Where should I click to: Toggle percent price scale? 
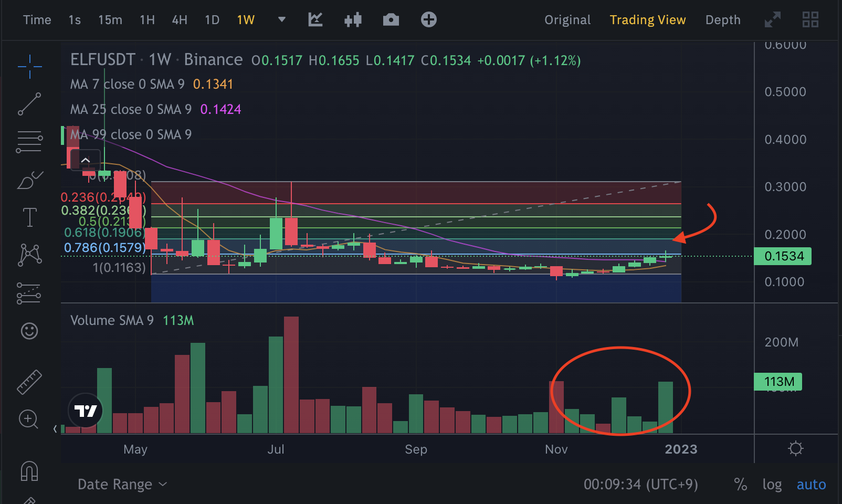tap(741, 485)
